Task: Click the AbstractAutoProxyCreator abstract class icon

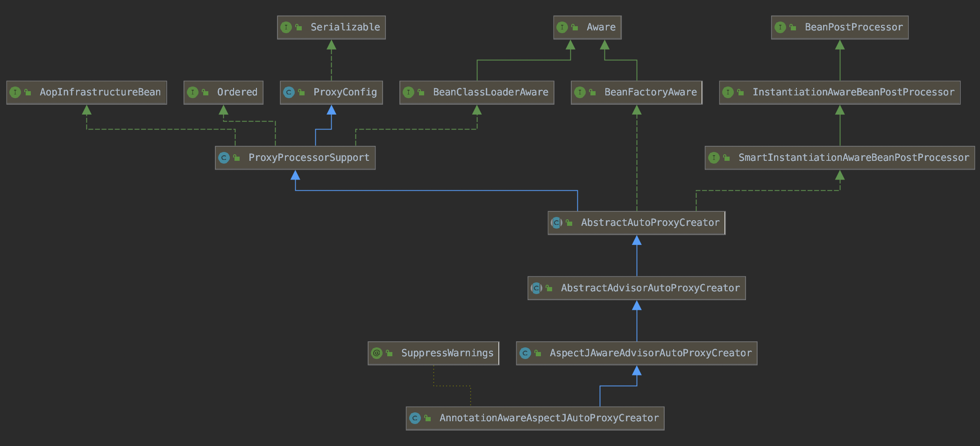Action: tap(556, 223)
